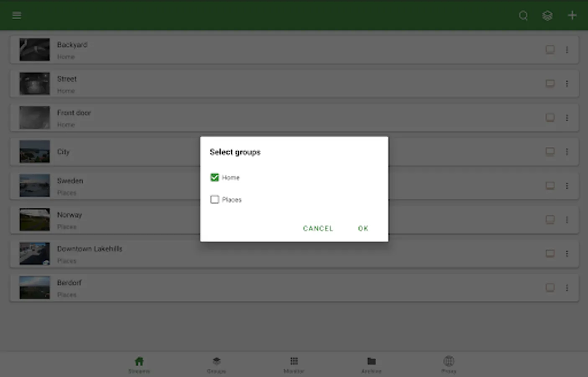This screenshot has width=588, height=377.
Task: Open the search icon in top bar
Action: pyautogui.click(x=523, y=16)
